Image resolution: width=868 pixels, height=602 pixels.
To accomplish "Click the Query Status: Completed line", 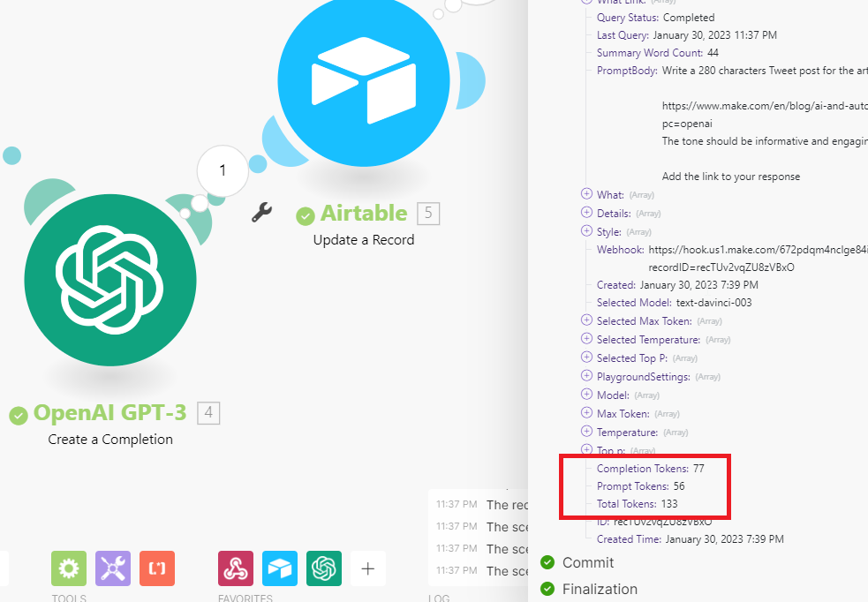I will tap(655, 18).
